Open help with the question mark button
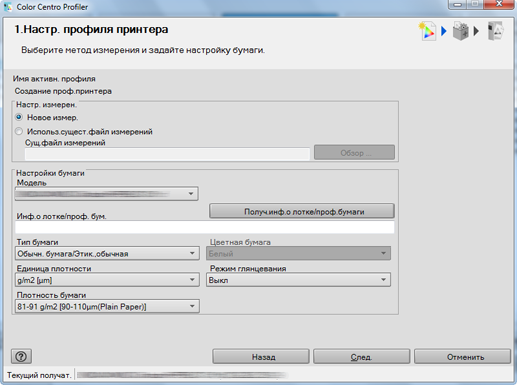Screen dimensions: 517x385 [x=21, y=356]
